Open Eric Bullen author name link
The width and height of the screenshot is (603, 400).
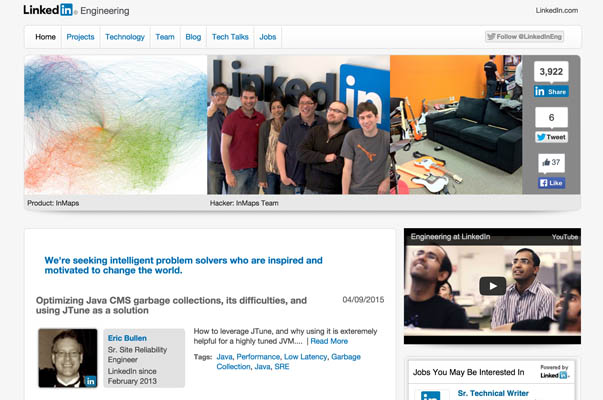pos(127,338)
